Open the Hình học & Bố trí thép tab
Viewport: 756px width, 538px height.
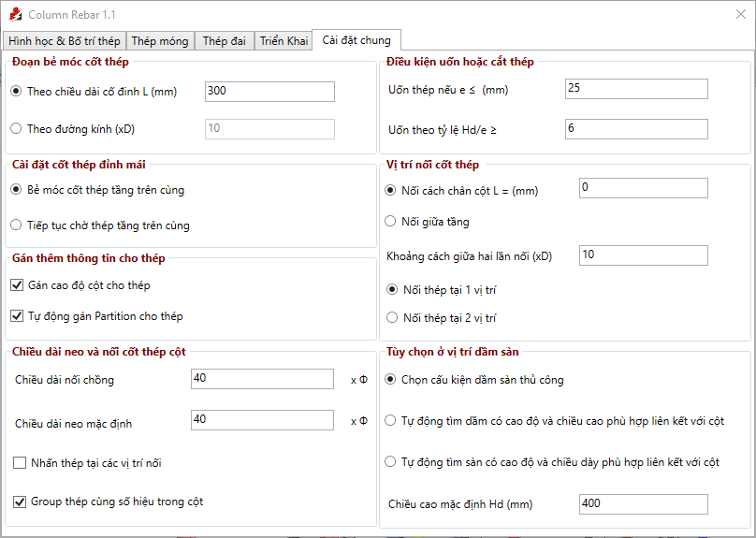pos(64,41)
